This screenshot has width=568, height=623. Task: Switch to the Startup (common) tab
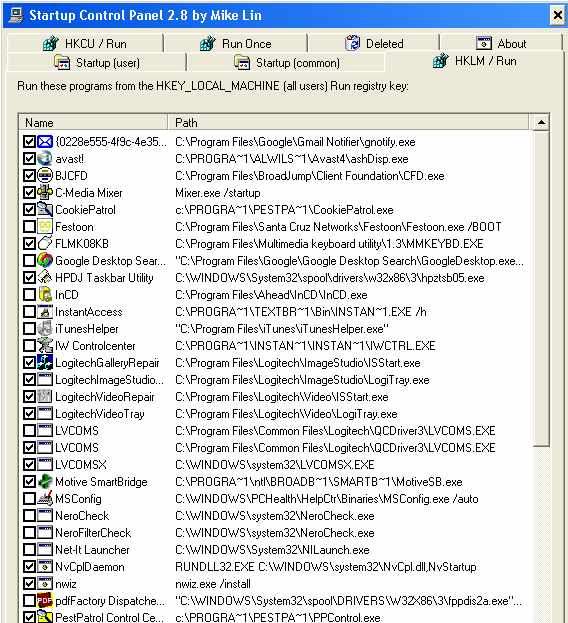tap(286, 63)
